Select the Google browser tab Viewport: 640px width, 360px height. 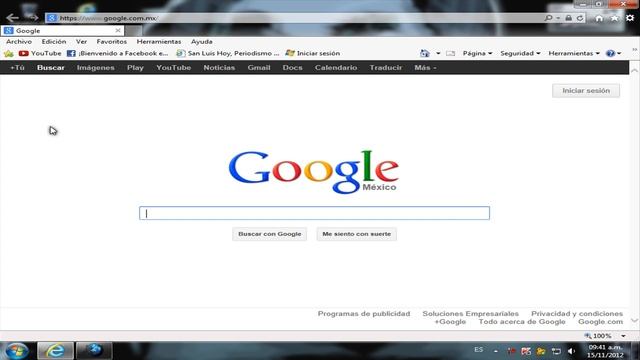62,31
